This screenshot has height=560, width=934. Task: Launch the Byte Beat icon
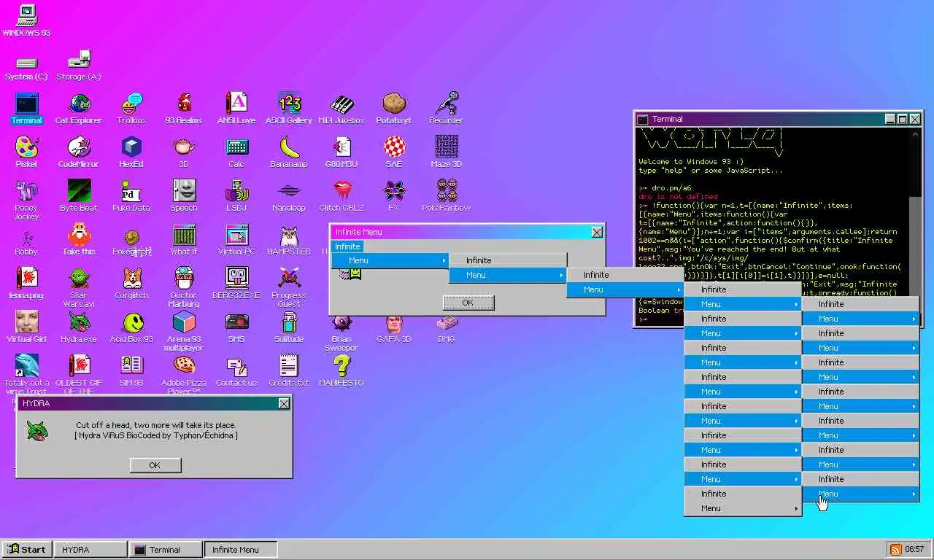click(79, 195)
